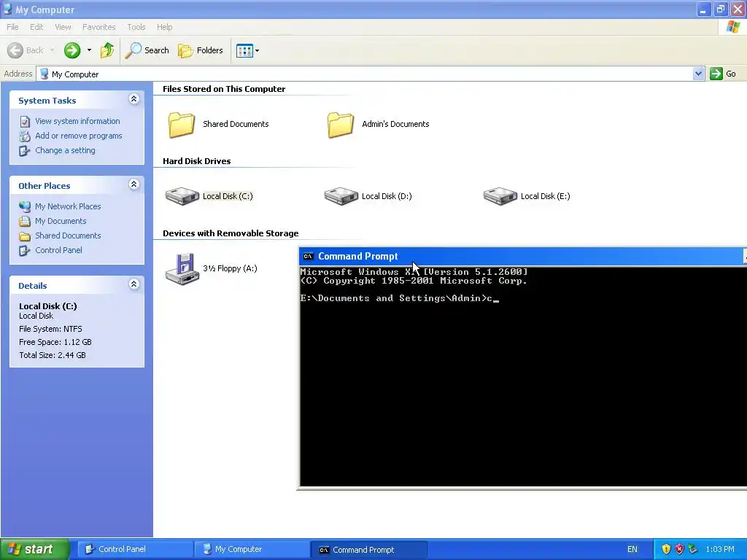747x560 pixels.
Task: Open the File menu
Action: [x=12, y=27]
